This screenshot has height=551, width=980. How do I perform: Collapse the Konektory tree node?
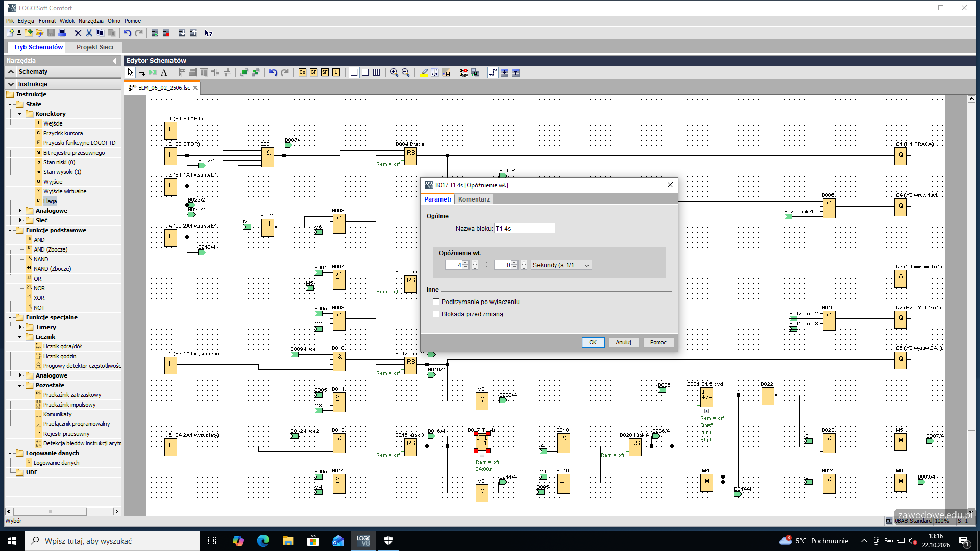click(20, 114)
